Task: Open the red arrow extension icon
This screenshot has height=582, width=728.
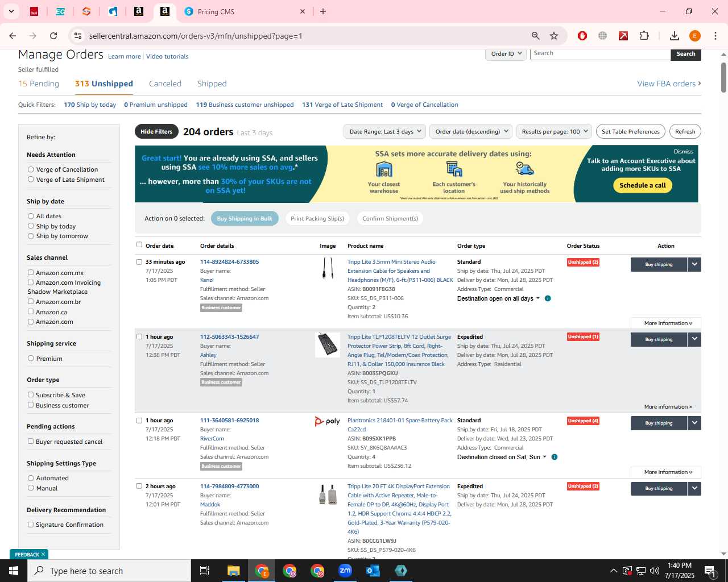Action: (x=623, y=36)
